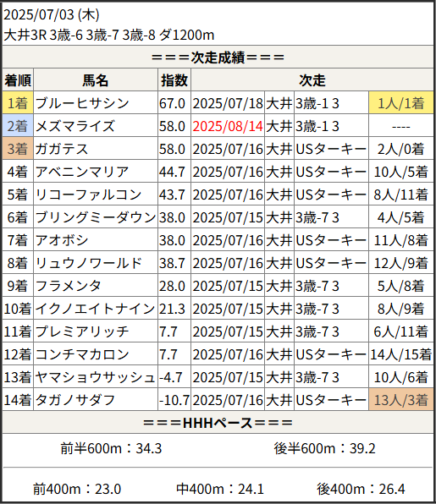Viewport: 436px width, 504px height.
Task: Select horse name ヤマショウサッシュ
Action: [96, 377]
